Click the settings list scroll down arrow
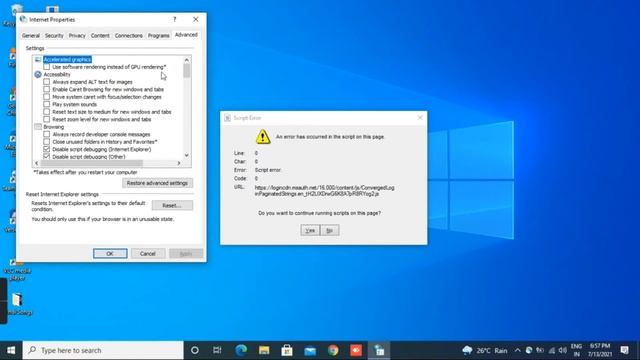The image size is (640, 360). pyautogui.click(x=187, y=155)
